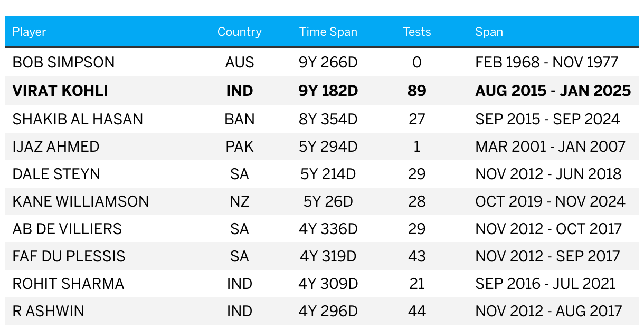Image resolution: width=644 pixels, height=330 pixels.
Task: Click the FAF DU PLESSIS name
Action: [x=69, y=256]
